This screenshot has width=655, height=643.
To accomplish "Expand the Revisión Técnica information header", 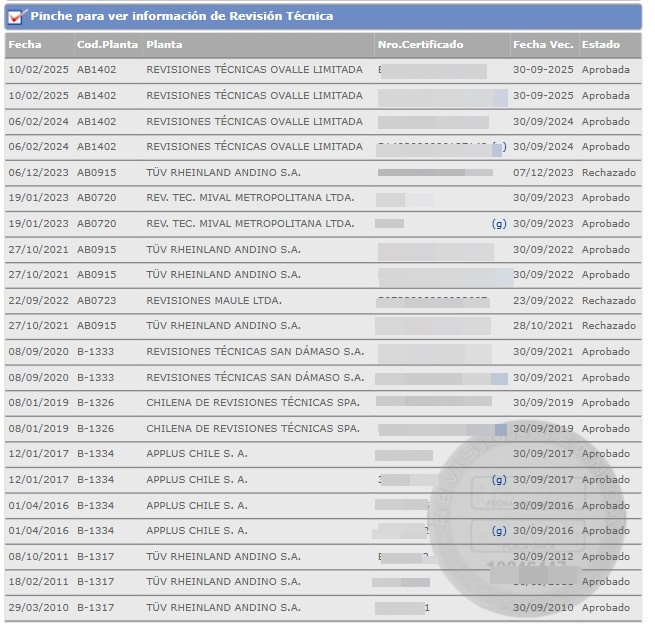I will click(181, 16).
